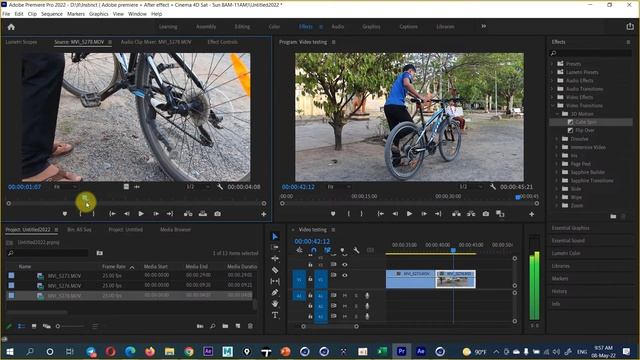Viewport: 640px width, 360px height.
Task: Click Export Frame camera in Source monitor
Action: click(x=217, y=214)
